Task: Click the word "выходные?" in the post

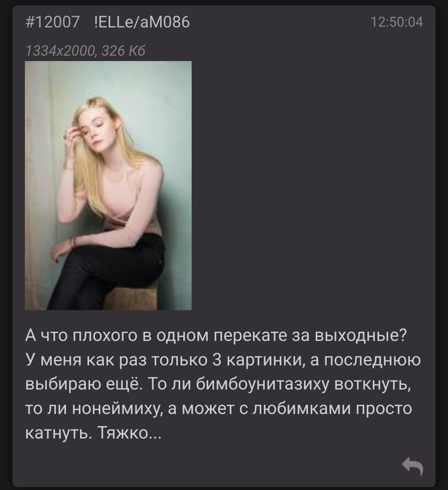Action: coord(361,335)
